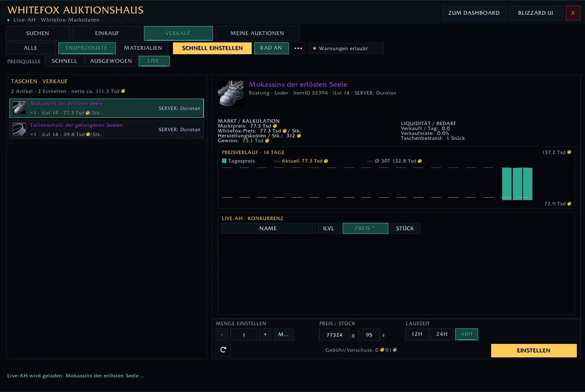Sort competition list by NAME column
The image size is (585, 392).
tap(268, 229)
